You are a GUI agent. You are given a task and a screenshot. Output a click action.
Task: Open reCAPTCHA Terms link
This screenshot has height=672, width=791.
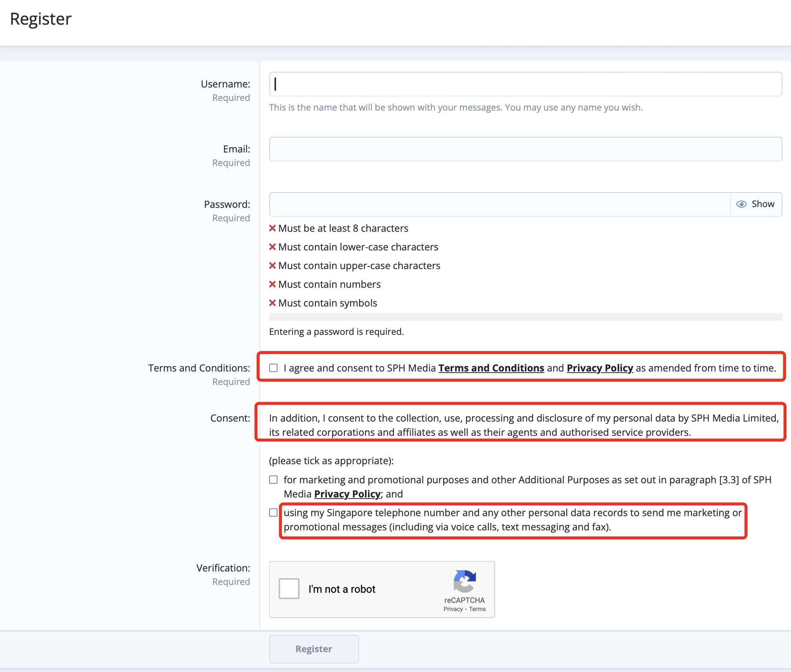[477, 609]
